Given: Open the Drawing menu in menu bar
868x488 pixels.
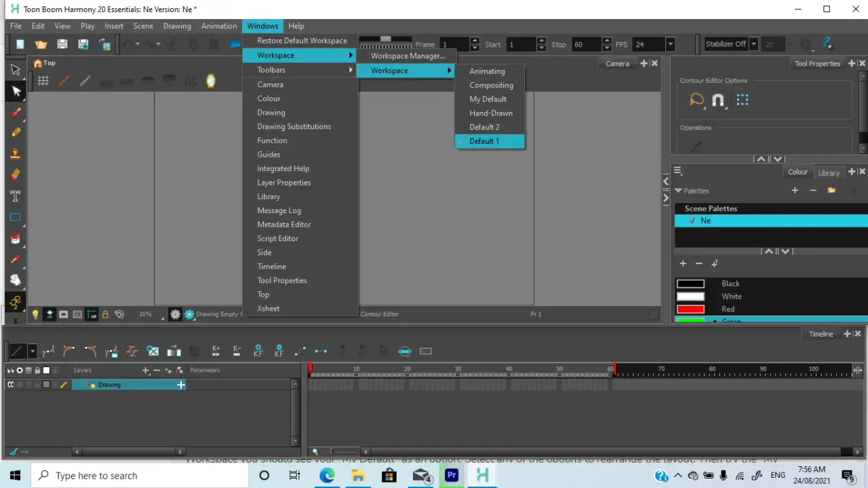Looking at the screenshot, I should (x=177, y=26).
